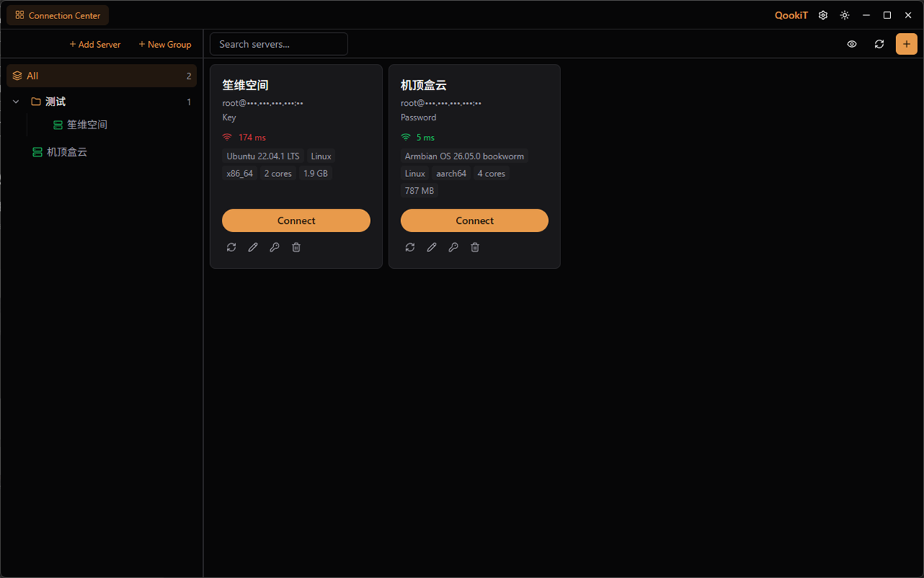Viewport: 924px width, 578px height.
Task: Click New Group link in sidebar
Action: (165, 44)
